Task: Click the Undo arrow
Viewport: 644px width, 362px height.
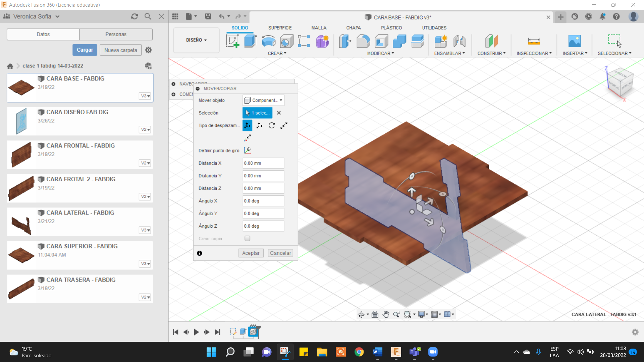Action: (x=221, y=16)
